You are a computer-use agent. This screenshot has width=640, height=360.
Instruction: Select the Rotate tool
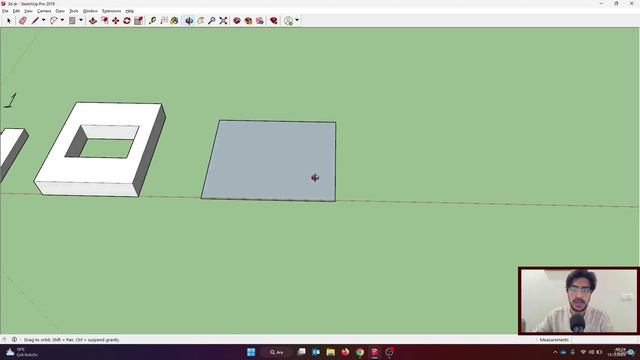127,20
